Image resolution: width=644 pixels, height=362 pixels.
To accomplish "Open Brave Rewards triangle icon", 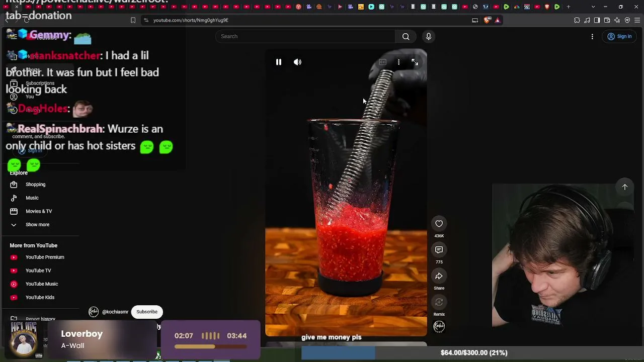I will 498,20.
